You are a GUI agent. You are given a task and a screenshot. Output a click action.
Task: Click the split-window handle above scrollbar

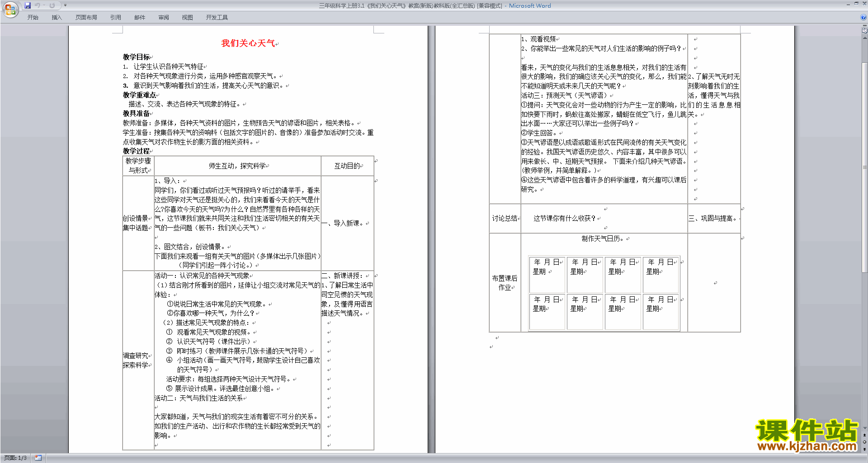(x=865, y=26)
